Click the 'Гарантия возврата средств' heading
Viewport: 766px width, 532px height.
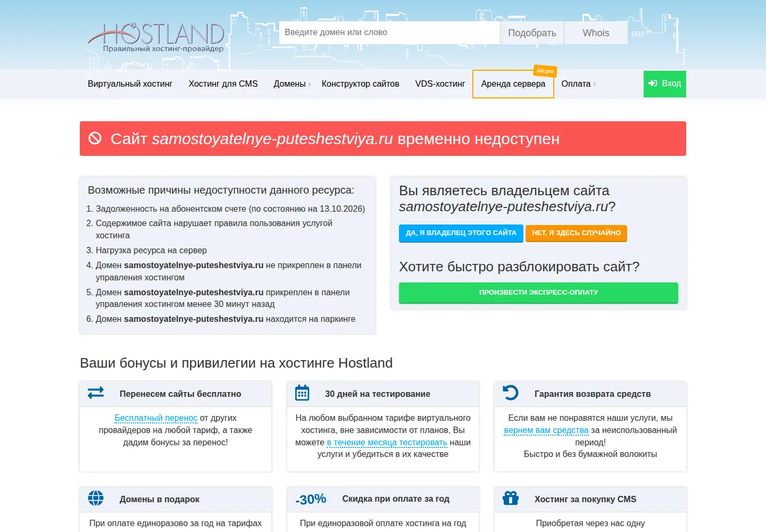pos(593,394)
